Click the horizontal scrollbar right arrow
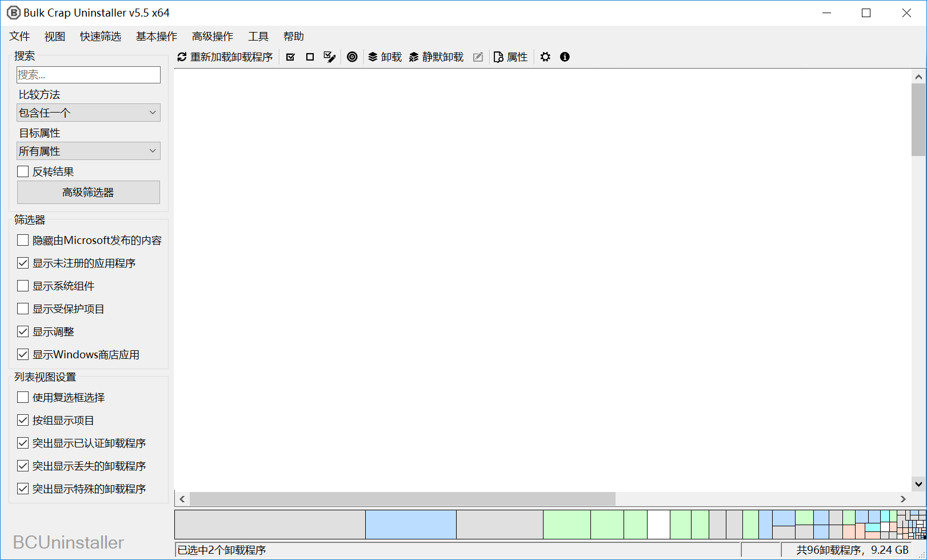Image resolution: width=927 pixels, height=560 pixels. click(x=903, y=499)
